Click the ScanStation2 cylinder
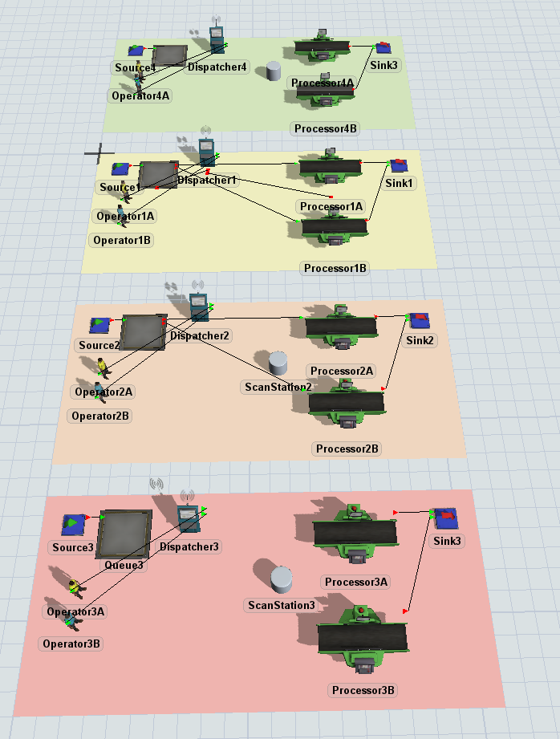The image size is (560, 739). pos(278,363)
